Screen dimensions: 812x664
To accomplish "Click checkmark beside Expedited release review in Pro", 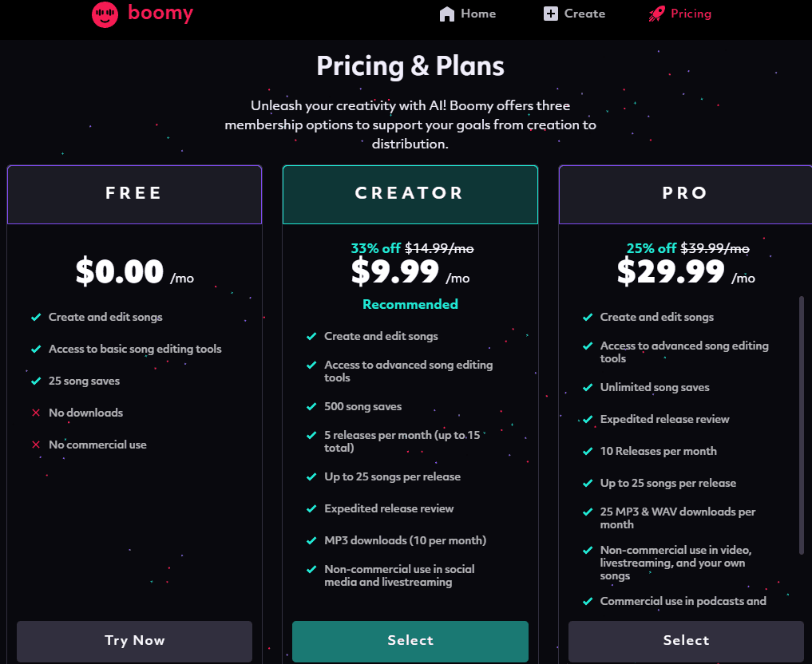I will coord(588,419).
